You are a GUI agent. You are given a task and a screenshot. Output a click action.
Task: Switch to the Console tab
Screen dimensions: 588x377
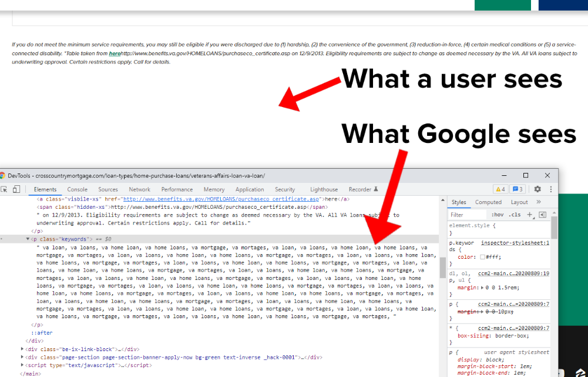point(77,189)
